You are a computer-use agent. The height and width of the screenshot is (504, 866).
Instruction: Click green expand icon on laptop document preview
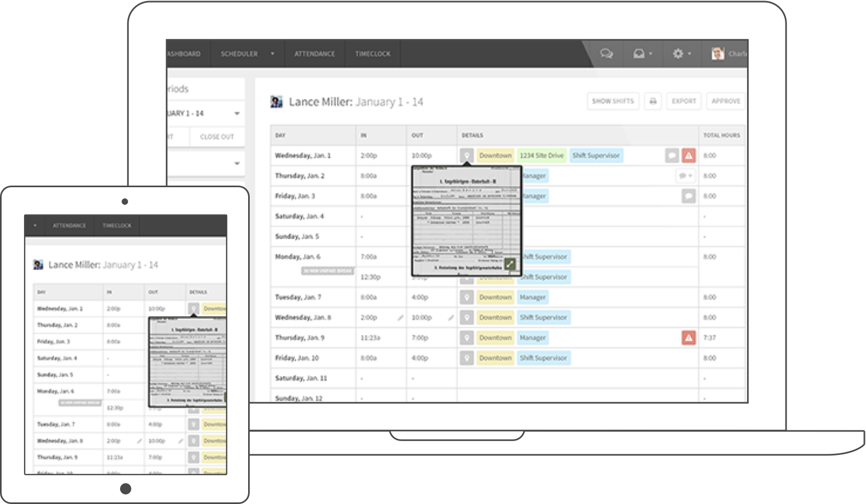(x=510, y=263)
